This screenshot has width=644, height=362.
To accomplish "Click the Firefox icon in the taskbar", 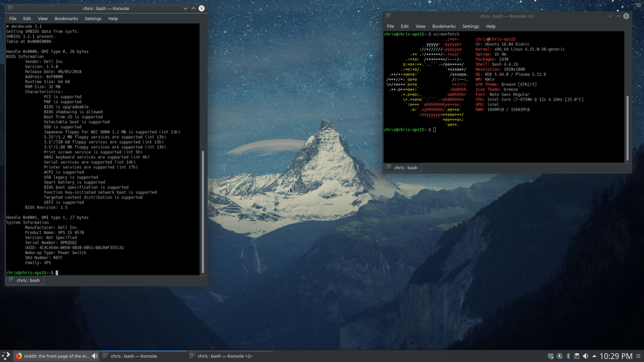I will 18,356.
